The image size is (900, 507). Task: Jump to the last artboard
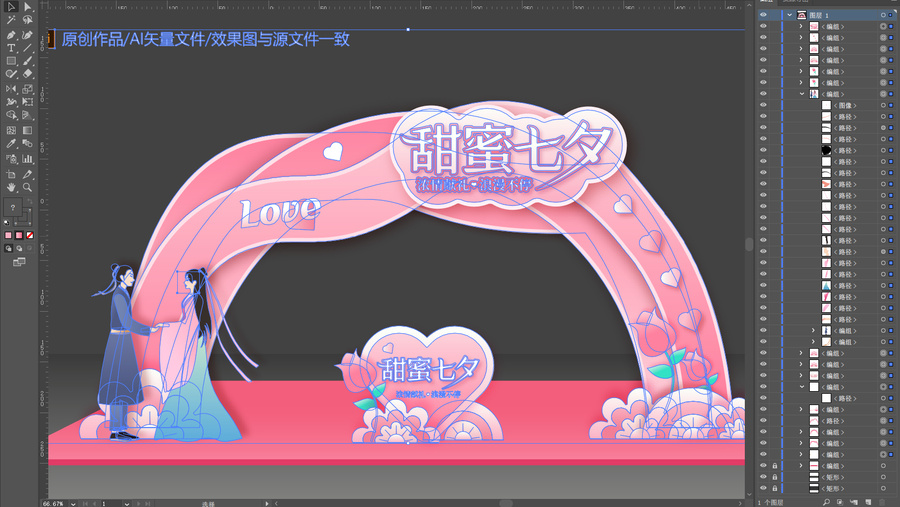147,504
